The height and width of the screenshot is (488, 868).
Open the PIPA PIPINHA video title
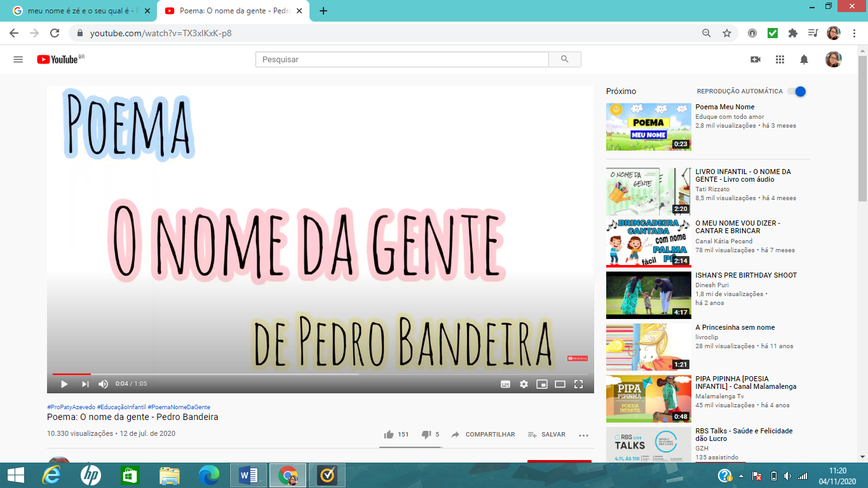coord(746,383)
